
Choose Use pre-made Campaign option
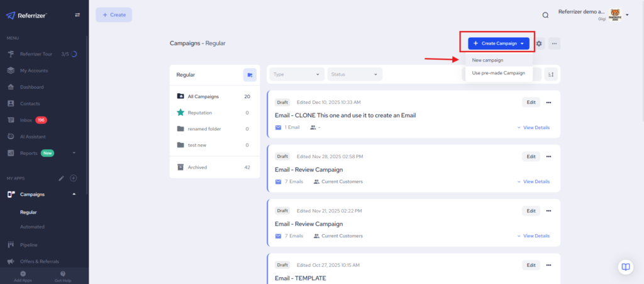point(498,73)
